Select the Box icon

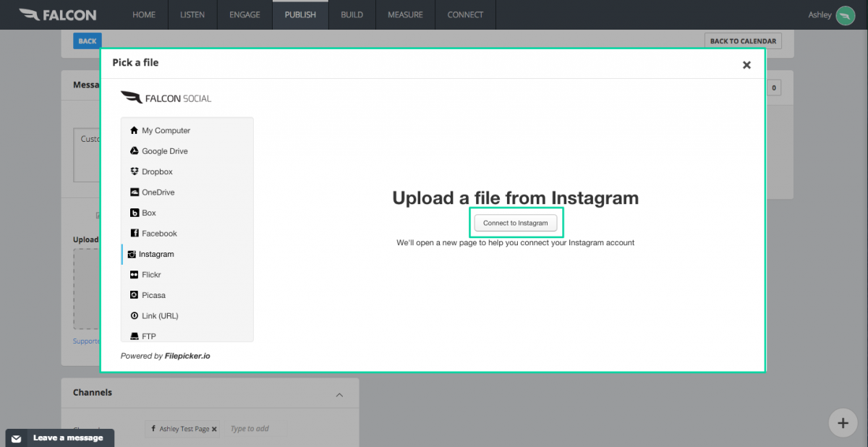tap(134, 213)
